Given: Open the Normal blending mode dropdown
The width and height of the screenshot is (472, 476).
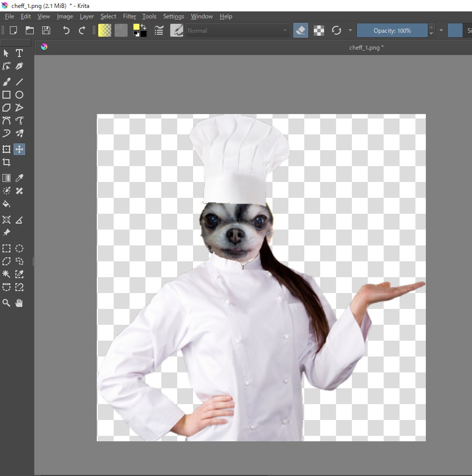Looking at the screenshot, I should (x=238, y=30).
